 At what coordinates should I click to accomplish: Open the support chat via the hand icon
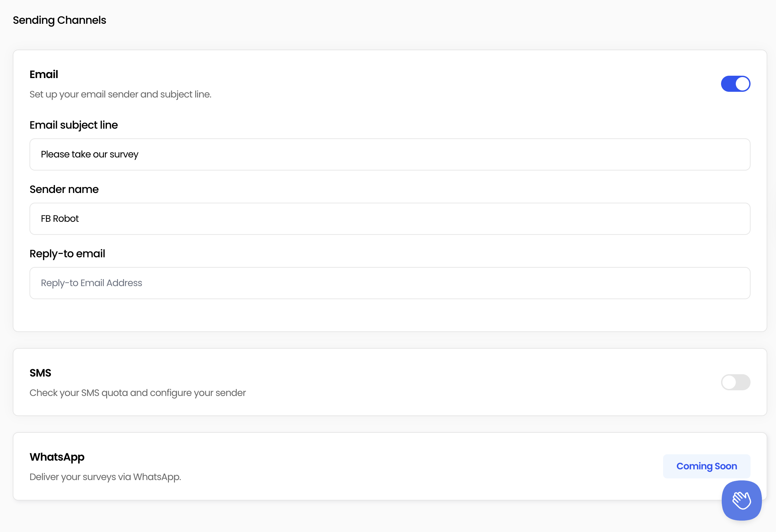point(741,501)
